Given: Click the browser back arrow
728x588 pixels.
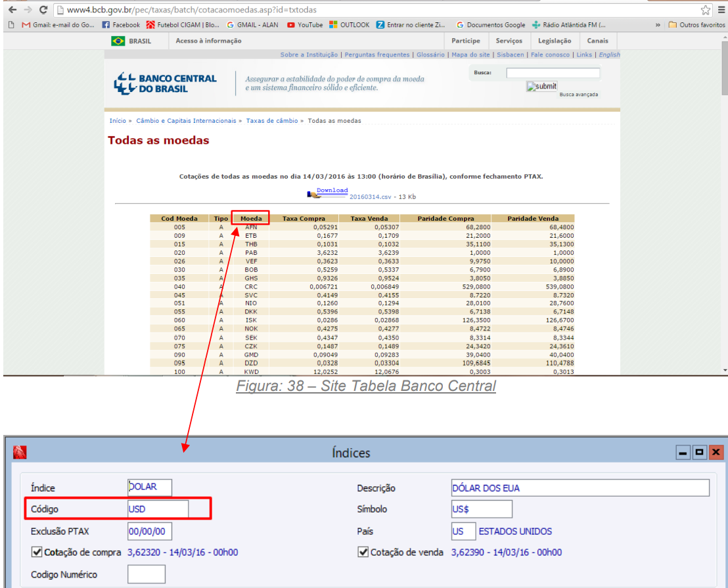Looking at the screenshot, I should click(x=12, y=10).
